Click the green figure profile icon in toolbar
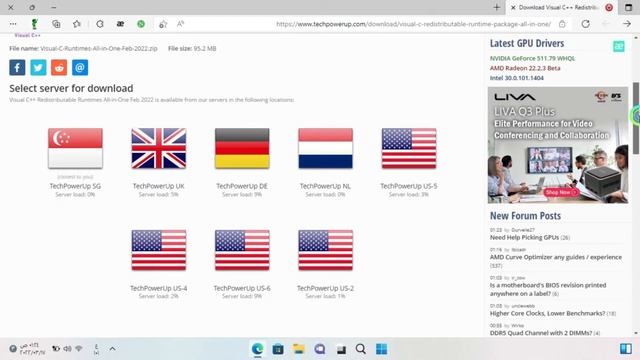This screenshot has width=640, height=360. pos(35,24)
